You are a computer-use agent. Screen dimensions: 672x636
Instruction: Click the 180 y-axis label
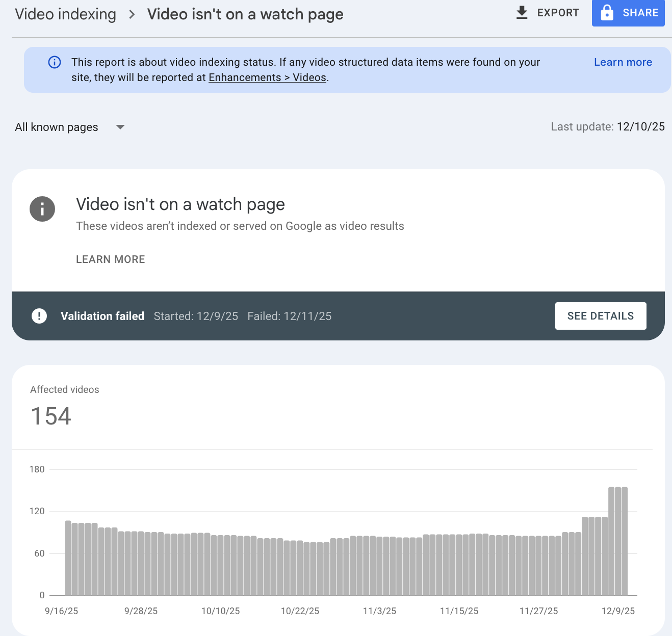tap(37, 469)
